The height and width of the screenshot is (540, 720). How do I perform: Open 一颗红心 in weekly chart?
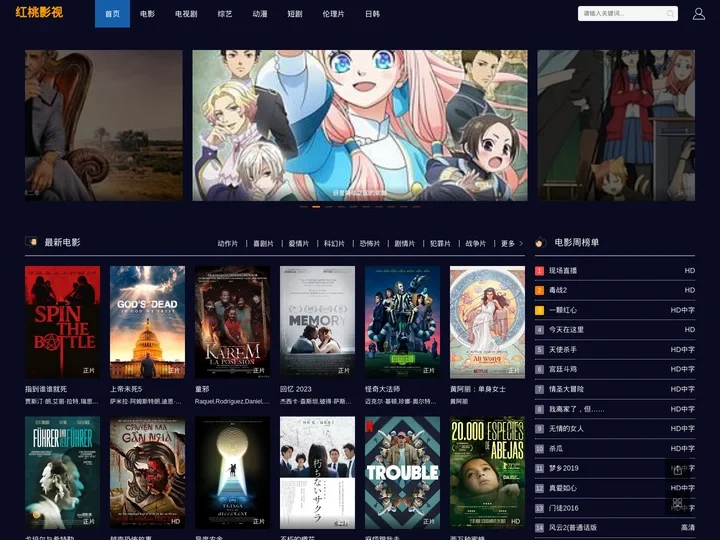click(563, 310)
